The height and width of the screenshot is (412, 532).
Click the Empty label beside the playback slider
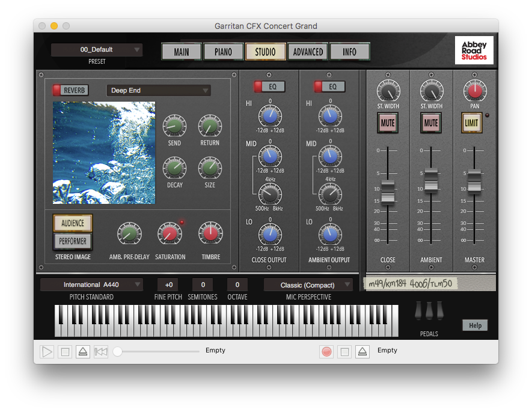[215, 350]
